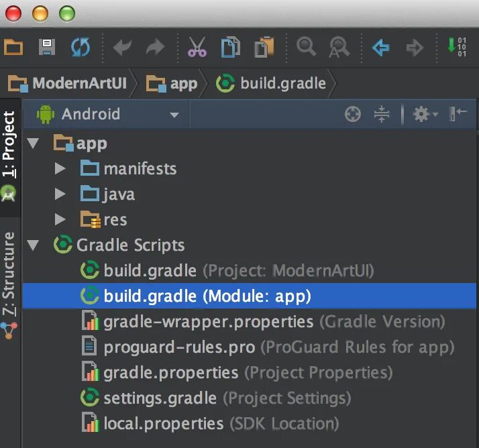Screen dimensions: 479x448
Task: Select proguard-rules.pro file
Action: coord(250,347)
